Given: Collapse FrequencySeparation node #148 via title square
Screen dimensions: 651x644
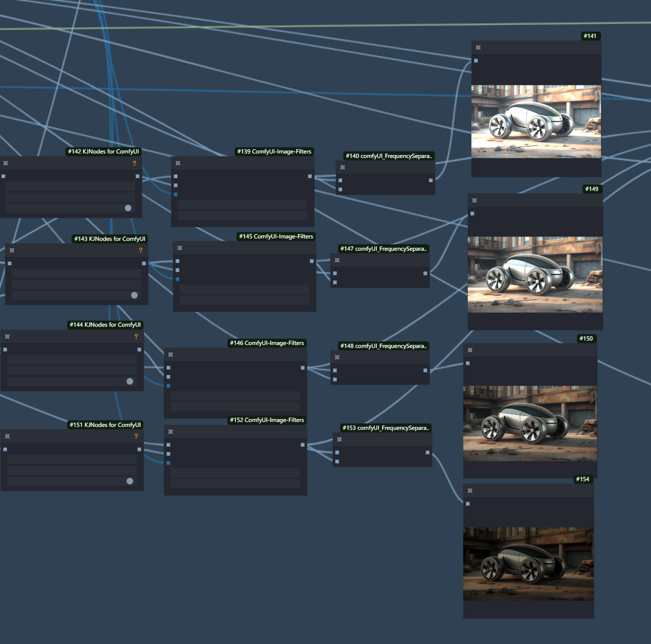Looking at the screenshot, I should (337, 357).
